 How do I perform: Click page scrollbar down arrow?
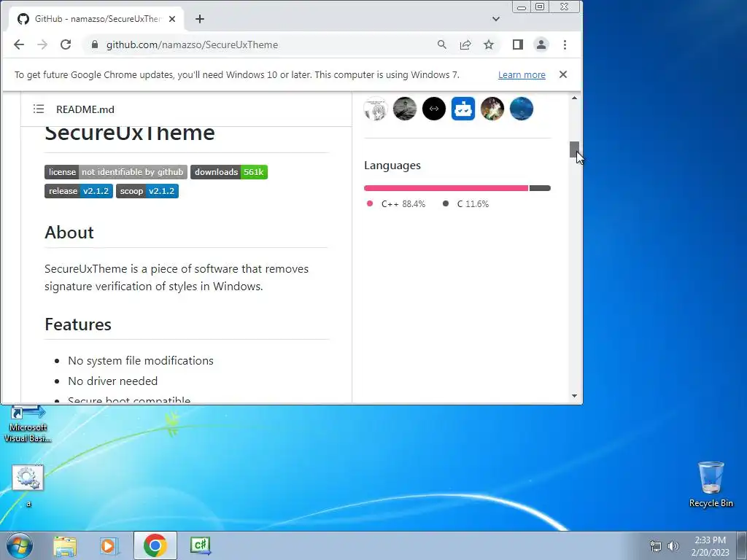[574, 396]
